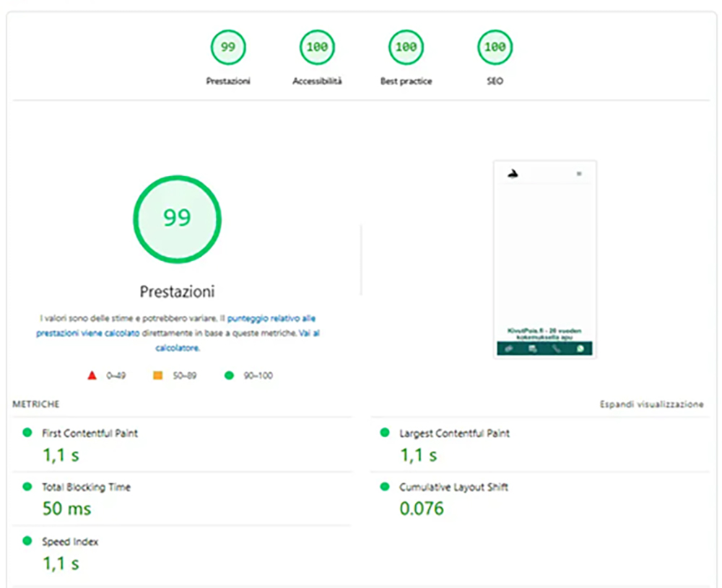Click the WhatsApp icon in page preview
722x588 pixels.
coord(579,348)
